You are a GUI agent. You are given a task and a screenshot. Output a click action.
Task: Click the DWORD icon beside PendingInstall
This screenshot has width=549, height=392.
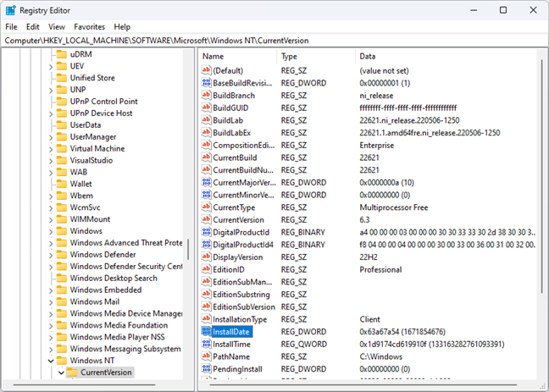(206, 368)
